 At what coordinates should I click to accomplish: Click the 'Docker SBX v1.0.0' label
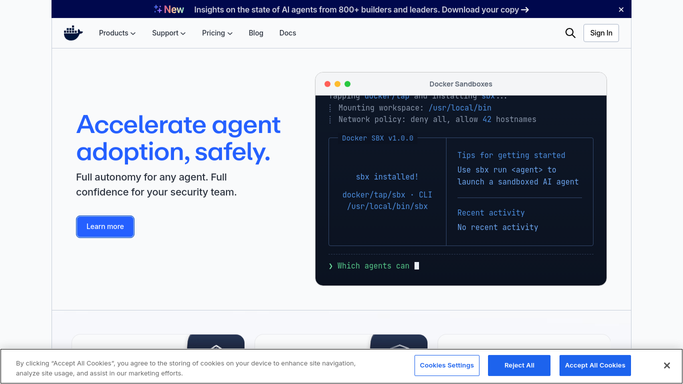(377, 138)
